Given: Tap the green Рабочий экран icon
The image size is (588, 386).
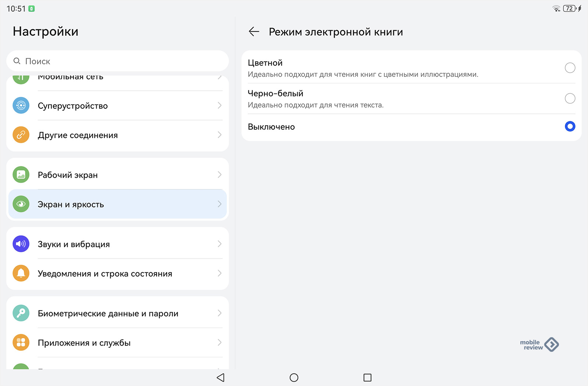Looking at the screenshot, I should [x=21, y=175].
